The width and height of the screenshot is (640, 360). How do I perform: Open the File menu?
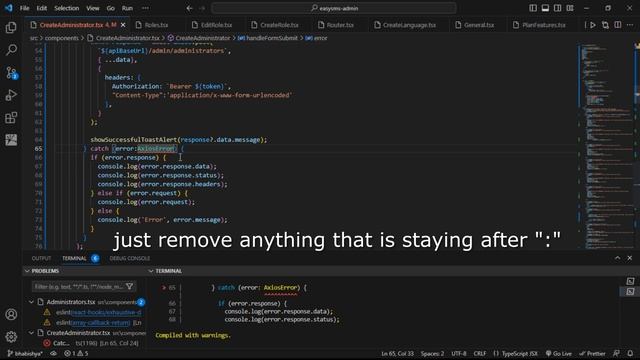click(x=24, y=8)
